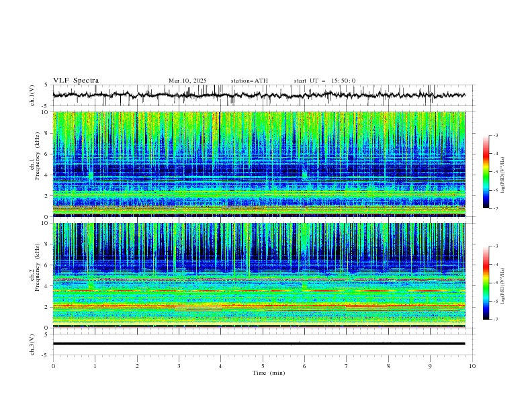Click time axis tick label '0'
This screenshot has width=532, height=411.
[53, 366]
